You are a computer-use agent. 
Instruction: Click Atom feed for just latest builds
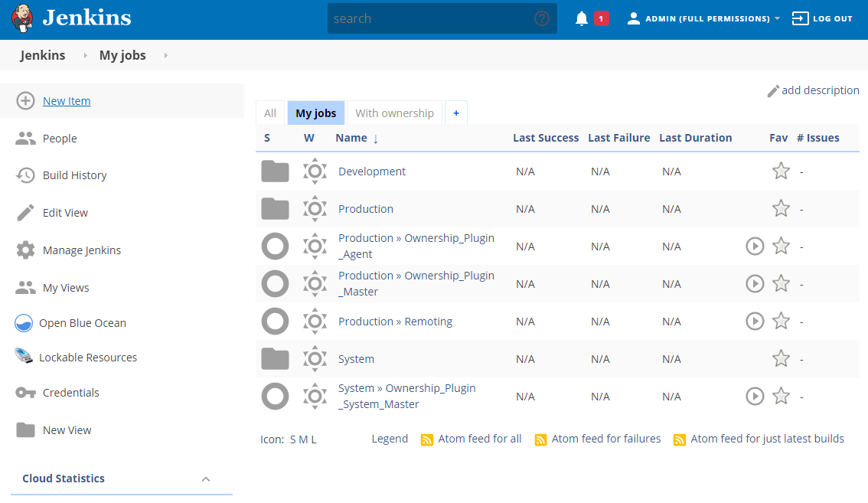click(767, 439)
